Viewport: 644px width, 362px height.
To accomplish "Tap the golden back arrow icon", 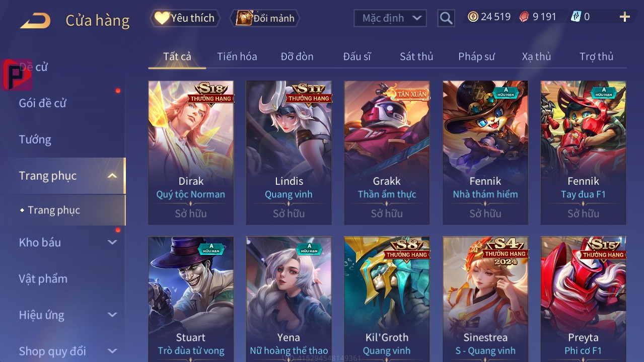I will click(35, 21).
